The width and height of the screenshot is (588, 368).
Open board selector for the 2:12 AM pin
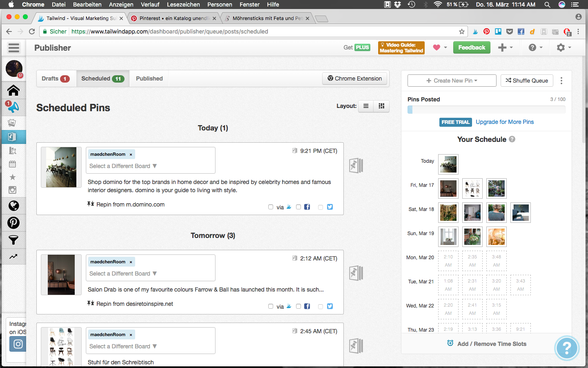[123, 274]
